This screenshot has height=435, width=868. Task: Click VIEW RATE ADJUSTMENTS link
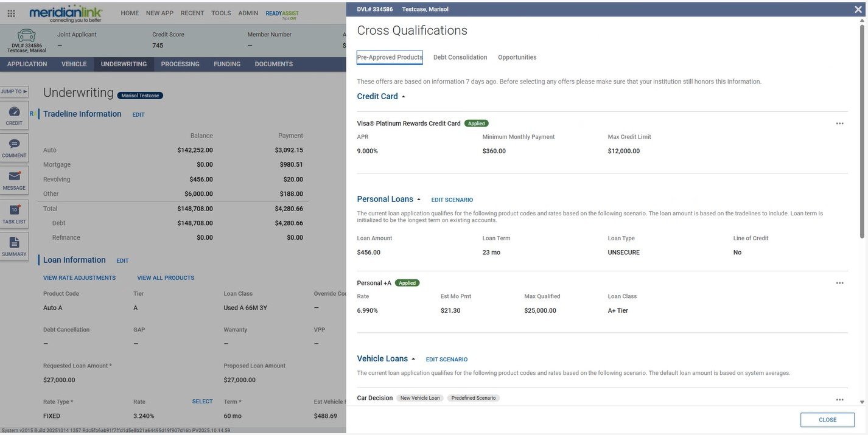pos(79,278)
